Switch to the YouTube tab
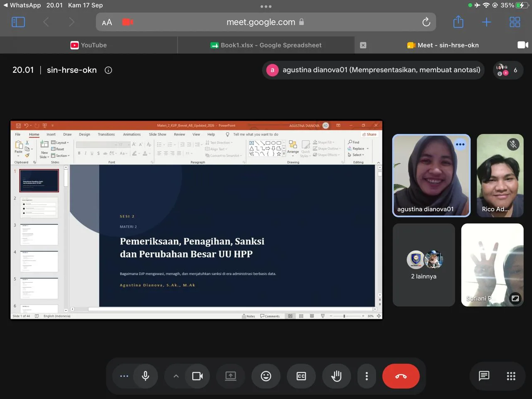 point(89,45)
